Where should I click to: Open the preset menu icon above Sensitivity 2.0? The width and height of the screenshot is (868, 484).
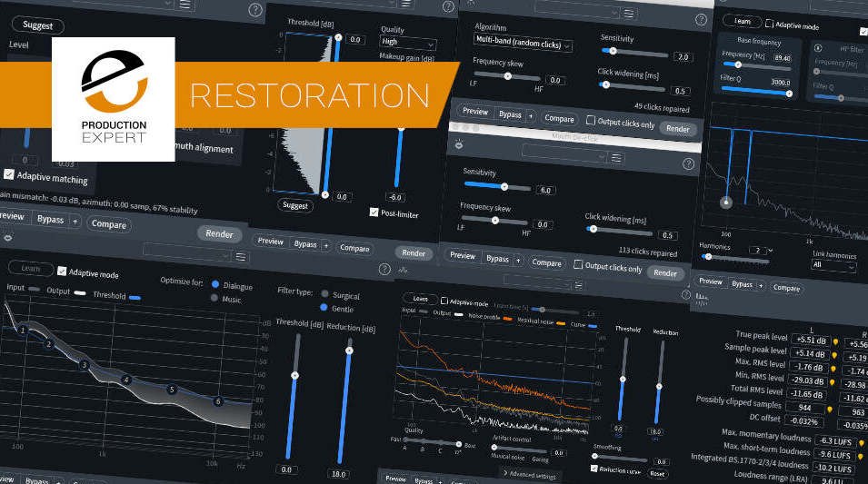(629, 14)
